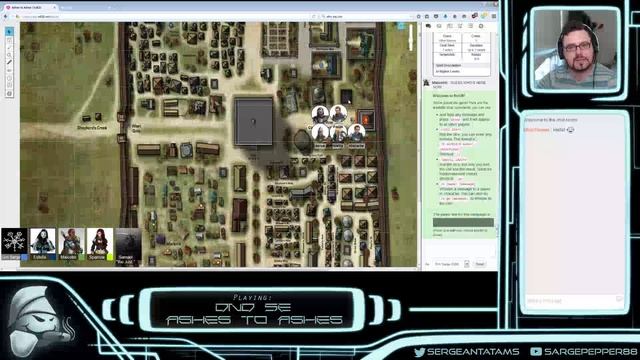Screen dimensions: 640x360
Task: Focus the Roll20 chat text input
Action: tap(459, 249)
